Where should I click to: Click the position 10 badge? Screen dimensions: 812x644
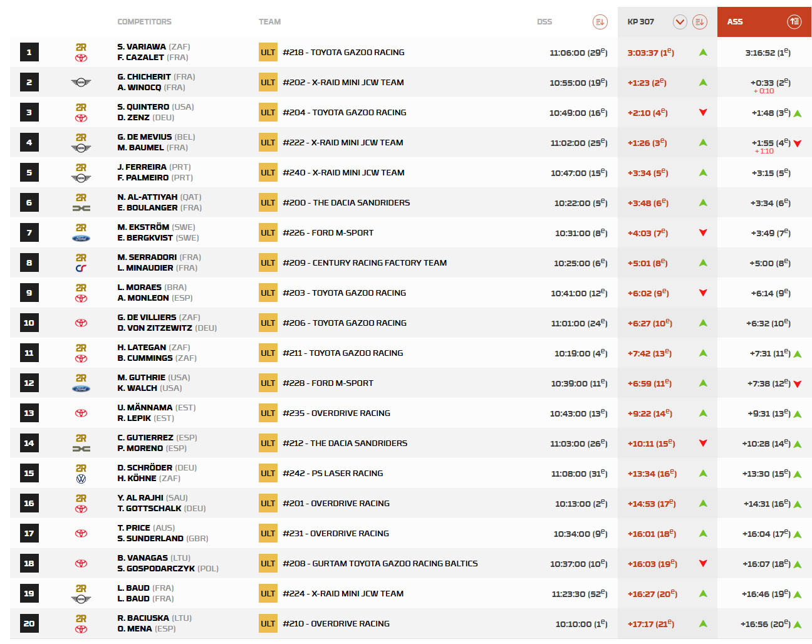tap(29, 323)
